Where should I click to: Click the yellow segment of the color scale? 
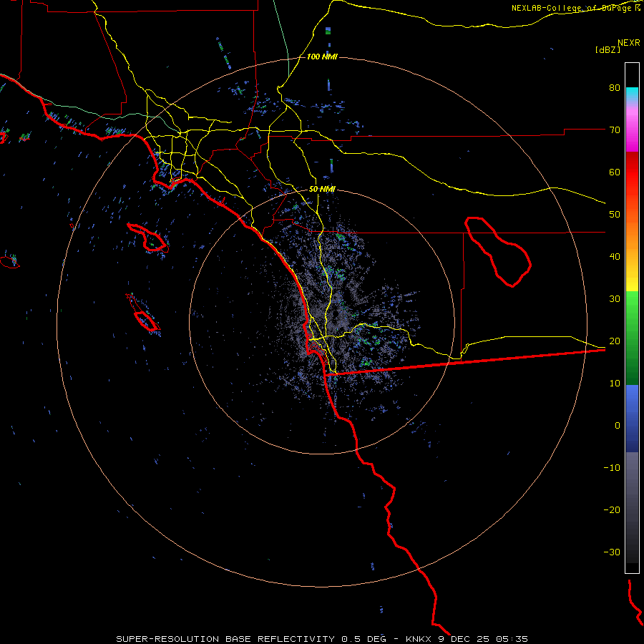(632, 281)
